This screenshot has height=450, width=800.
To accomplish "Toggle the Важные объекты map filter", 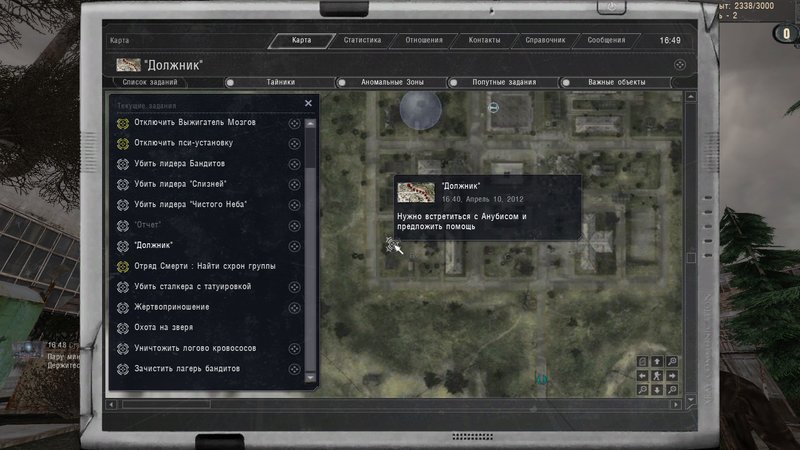I will [x=566, y=82].
